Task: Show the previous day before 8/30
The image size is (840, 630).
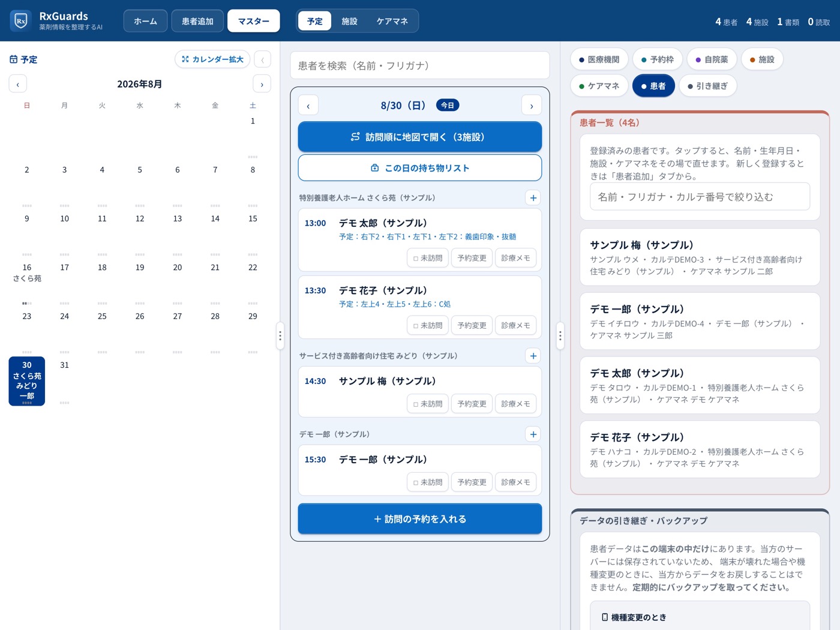Action: click(308, 106)
